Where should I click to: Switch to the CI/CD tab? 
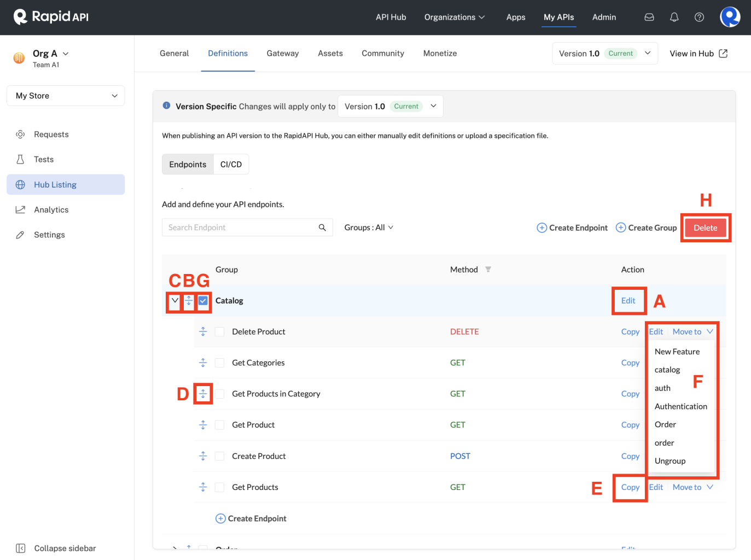[x=231, y=165]
